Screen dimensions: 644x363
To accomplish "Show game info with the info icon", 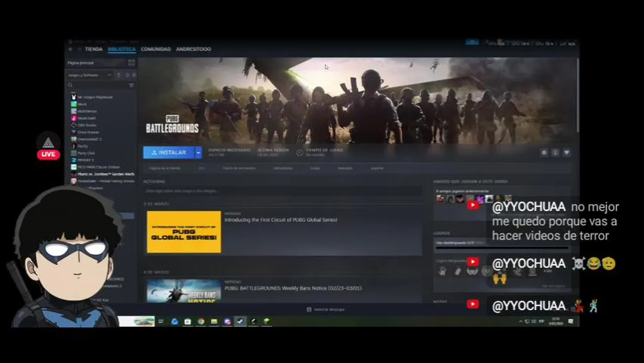I will coord(555,152).
